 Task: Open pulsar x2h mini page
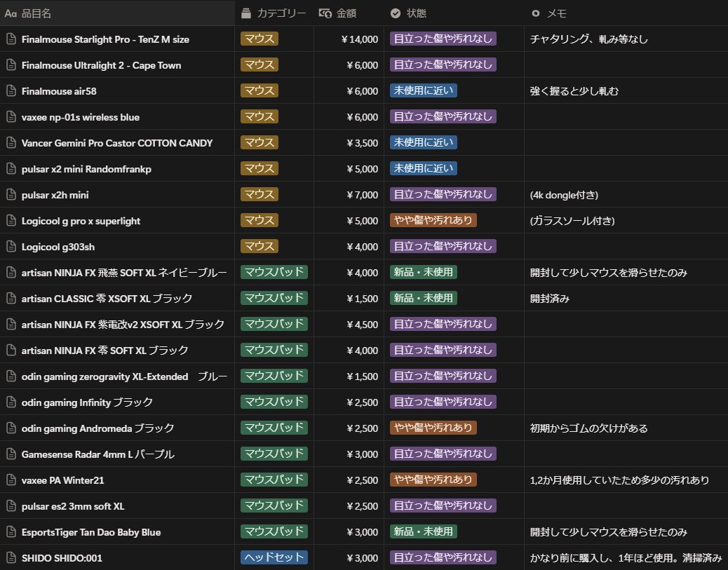point(55,195)
